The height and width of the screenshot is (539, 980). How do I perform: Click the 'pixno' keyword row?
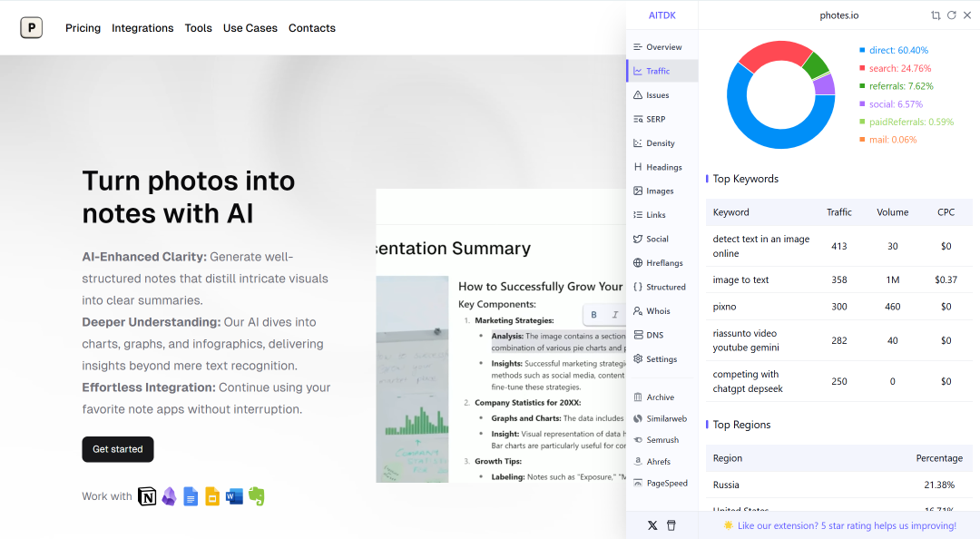point(838,307)
